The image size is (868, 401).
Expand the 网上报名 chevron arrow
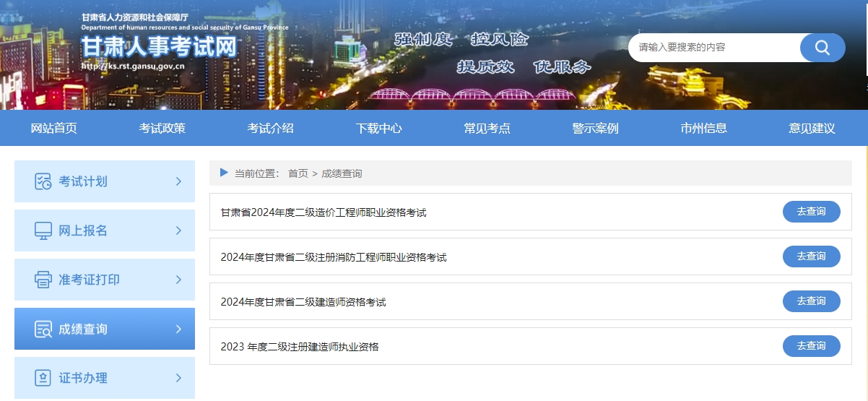[178, 230]
